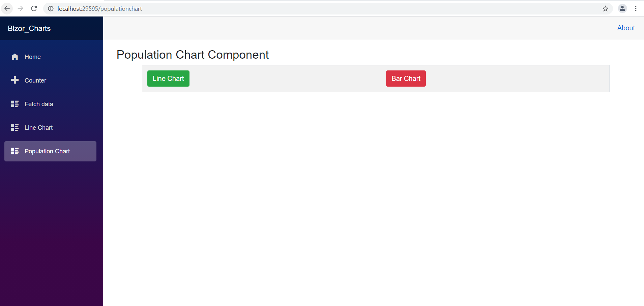Click the green Line Chart button

(x=168, y=78)
